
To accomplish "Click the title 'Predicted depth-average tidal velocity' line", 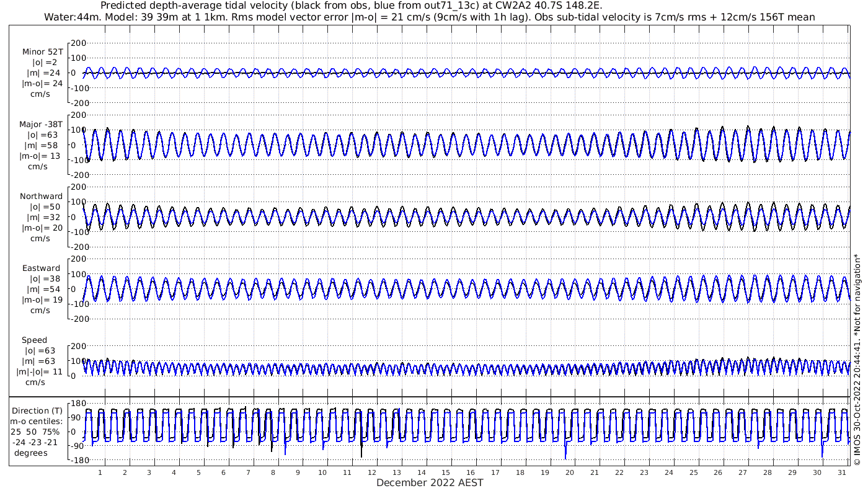I will coord(351,6).
